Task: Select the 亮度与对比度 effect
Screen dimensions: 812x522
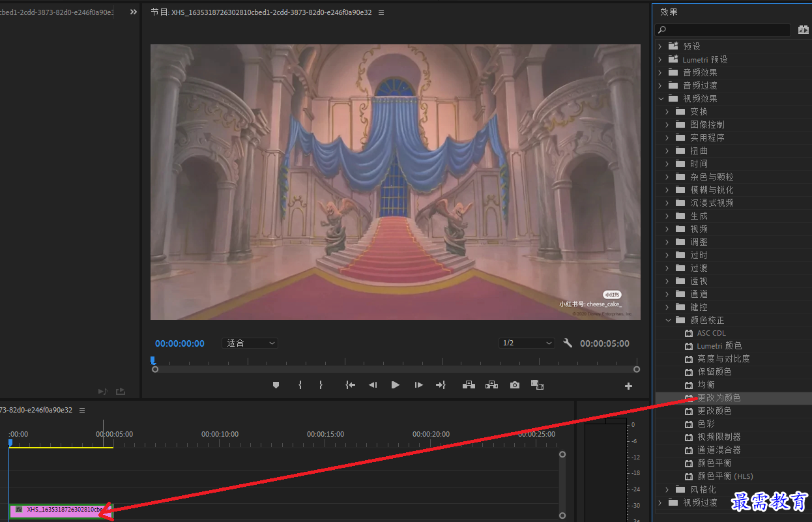Action: pos(723,359)
